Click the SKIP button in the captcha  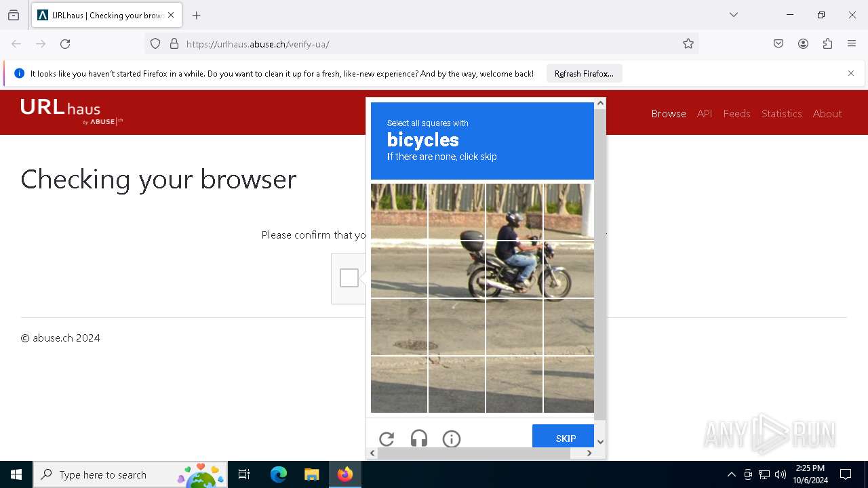tap(565, 436)
